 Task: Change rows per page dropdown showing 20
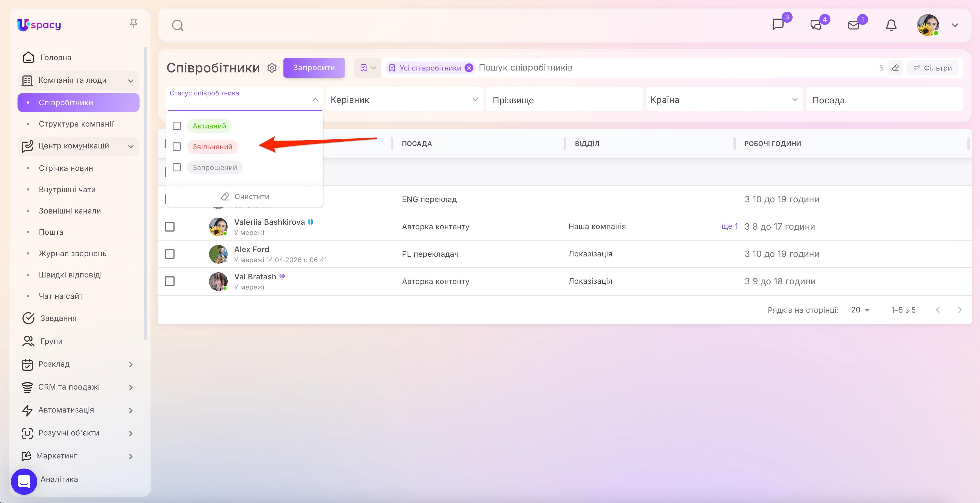click(860, 310)
